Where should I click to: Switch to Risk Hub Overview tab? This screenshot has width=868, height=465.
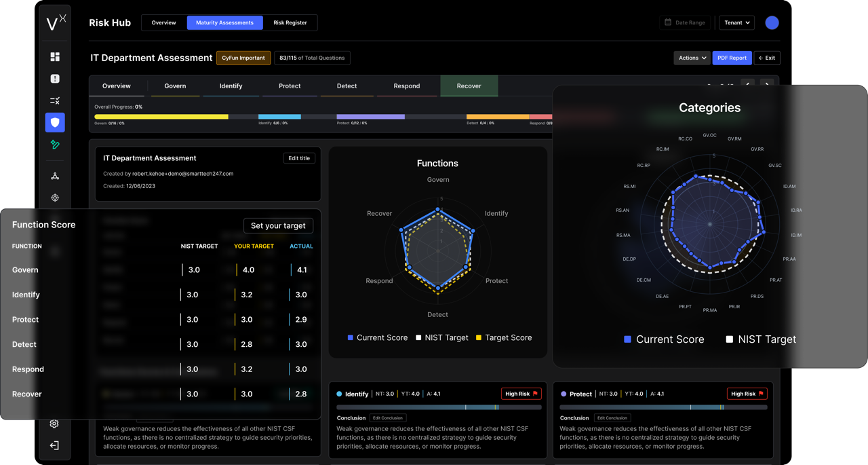pyautogui.click(x=163, y=22)
